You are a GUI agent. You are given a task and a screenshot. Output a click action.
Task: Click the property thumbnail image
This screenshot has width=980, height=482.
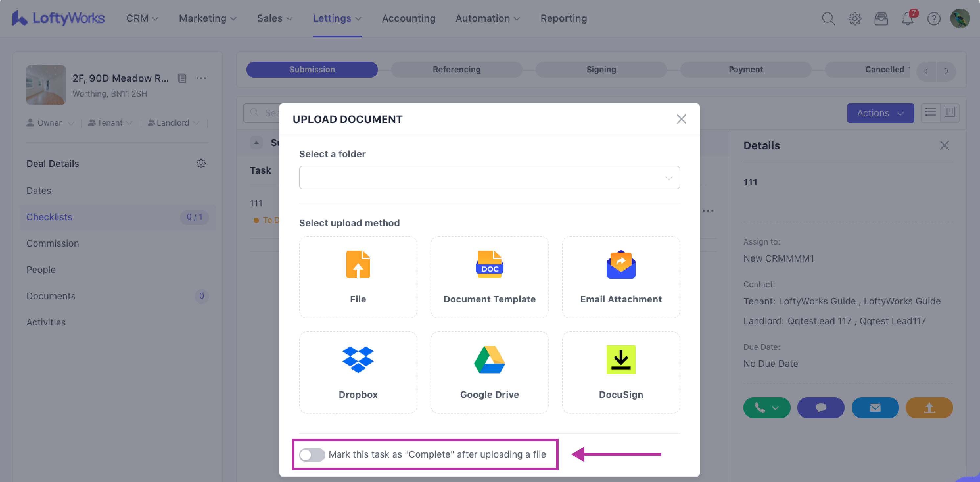point(46,84)
